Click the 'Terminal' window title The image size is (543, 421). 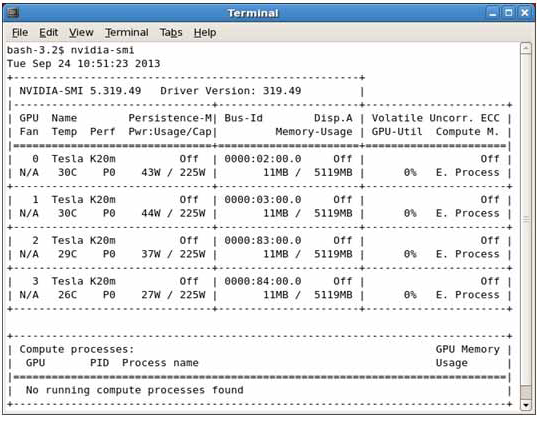pos(253,13)
